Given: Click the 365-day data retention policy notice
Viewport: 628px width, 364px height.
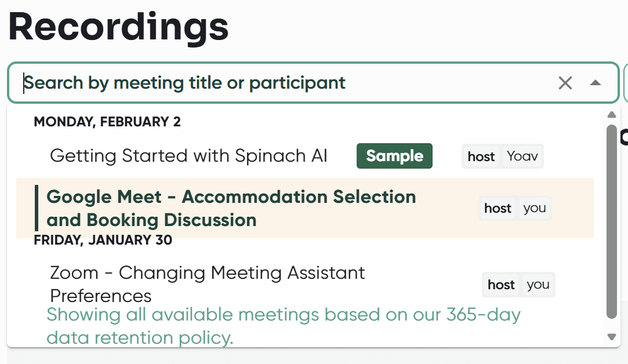Looking at the screenshot, I should click(x=283, y=326).
